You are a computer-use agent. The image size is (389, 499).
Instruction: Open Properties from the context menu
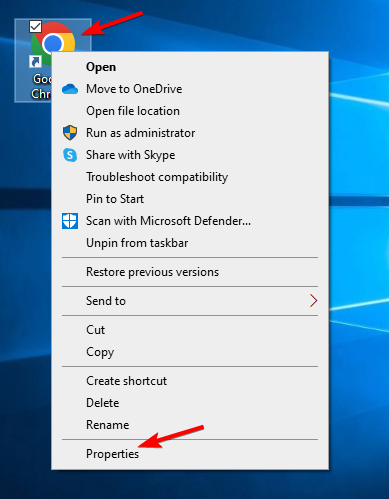coord(190,454)
